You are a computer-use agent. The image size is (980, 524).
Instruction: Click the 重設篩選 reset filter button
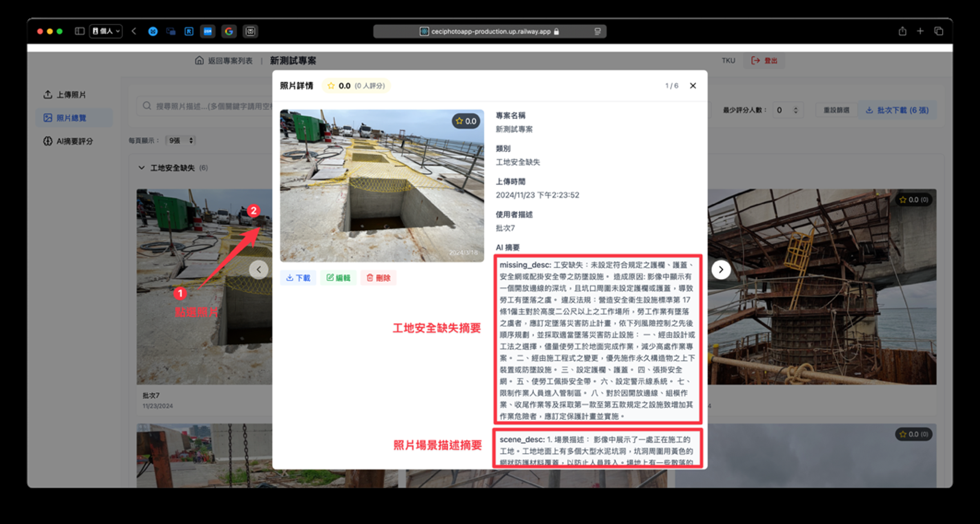[836, 110]
